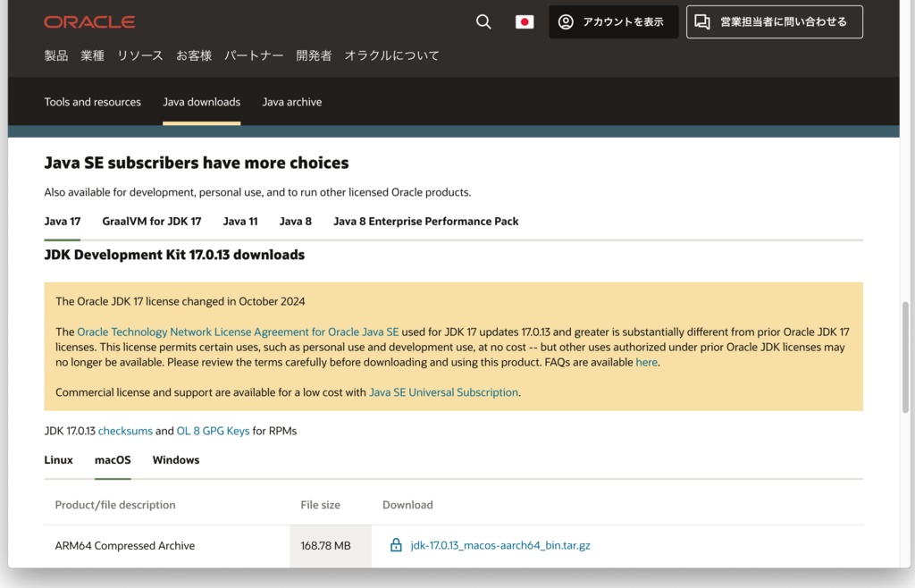The width and height of the screenshot is (915, 588).
Task: Select the Java 17 tab
Action: [63, 222]
